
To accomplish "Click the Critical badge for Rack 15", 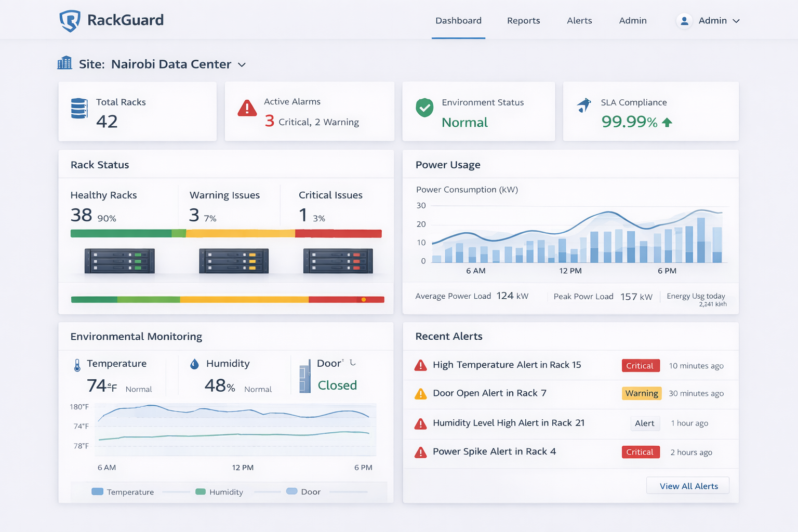I will pyautogui.click(x=641, y=366).
